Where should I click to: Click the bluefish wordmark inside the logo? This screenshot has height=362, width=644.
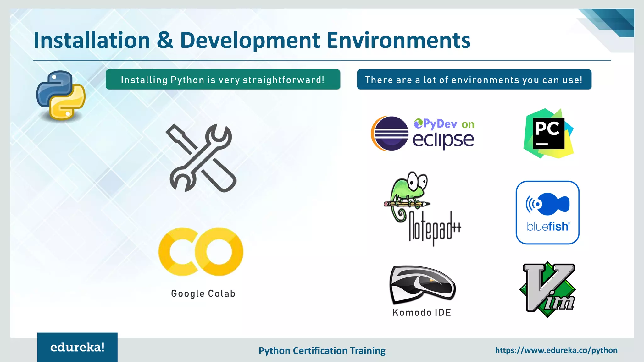pos(547,226)
